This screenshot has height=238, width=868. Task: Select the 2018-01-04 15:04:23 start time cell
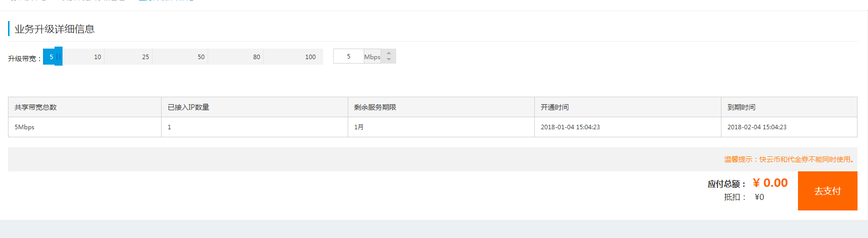pyautogui.click(x=570, y=127)
